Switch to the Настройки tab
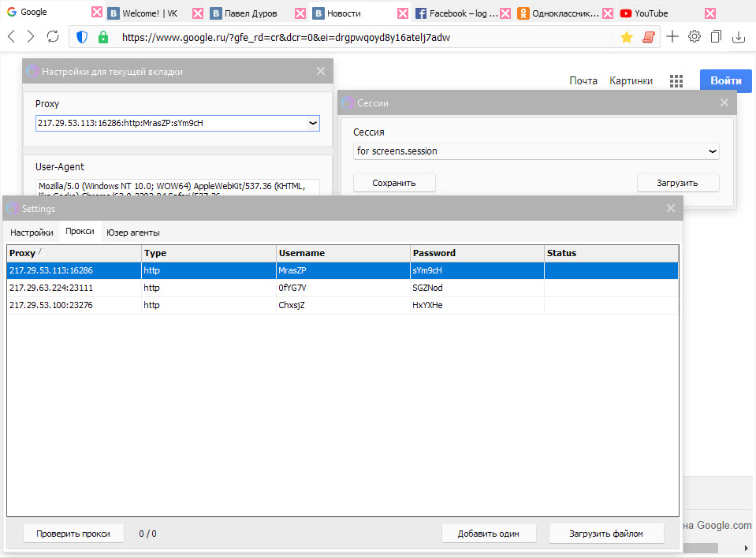This screenshot has height=558, width=756. click(x=32, y=232)
